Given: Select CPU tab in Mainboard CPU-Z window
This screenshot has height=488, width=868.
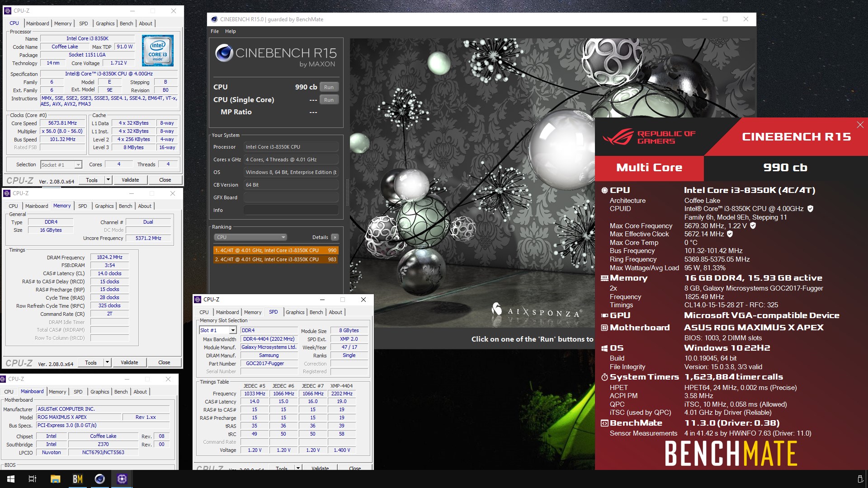Looking at the screenshot, I should [9, 392].
